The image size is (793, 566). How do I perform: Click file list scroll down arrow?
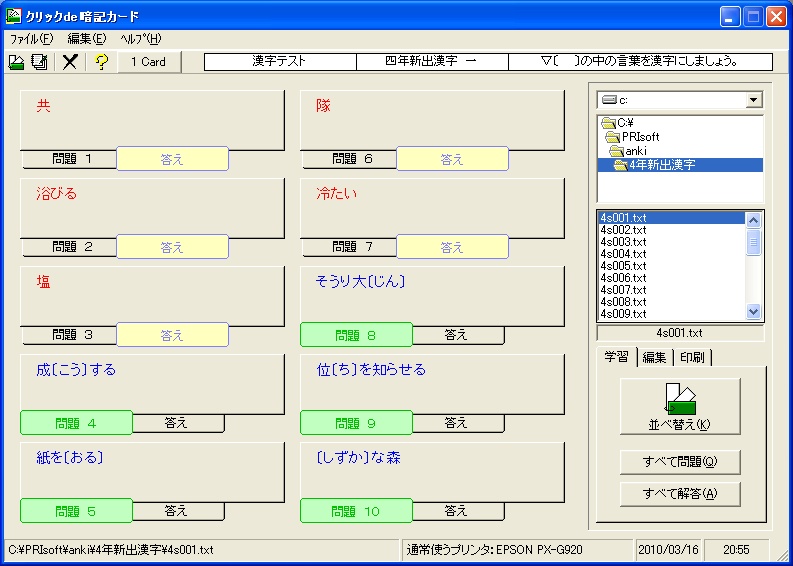click(x=754, y=312)
